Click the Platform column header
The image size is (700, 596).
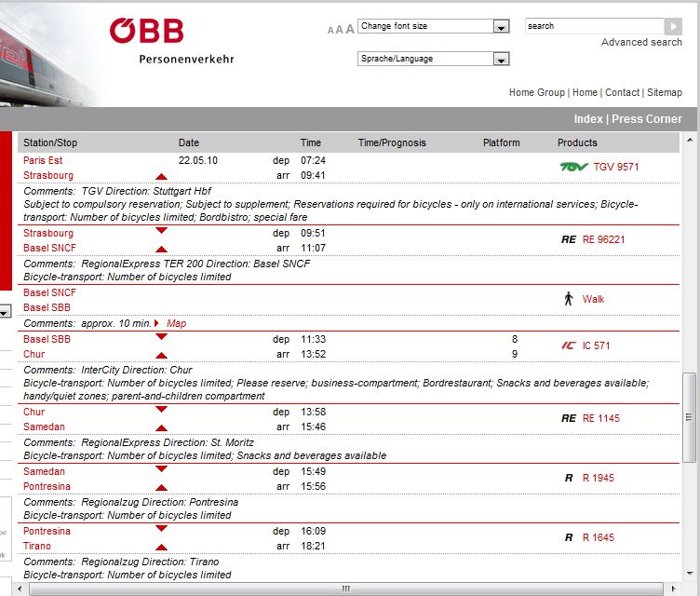coord(502,142)
